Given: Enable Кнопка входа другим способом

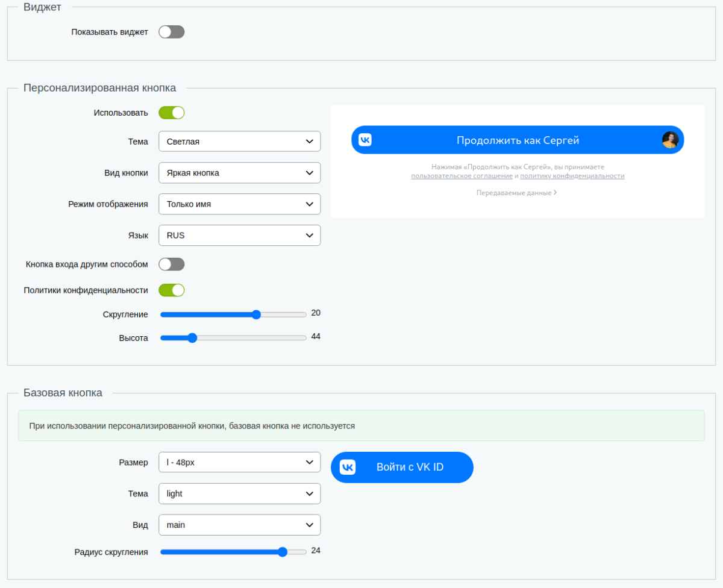Looking at the screenshot, I should tap(172, 264).
